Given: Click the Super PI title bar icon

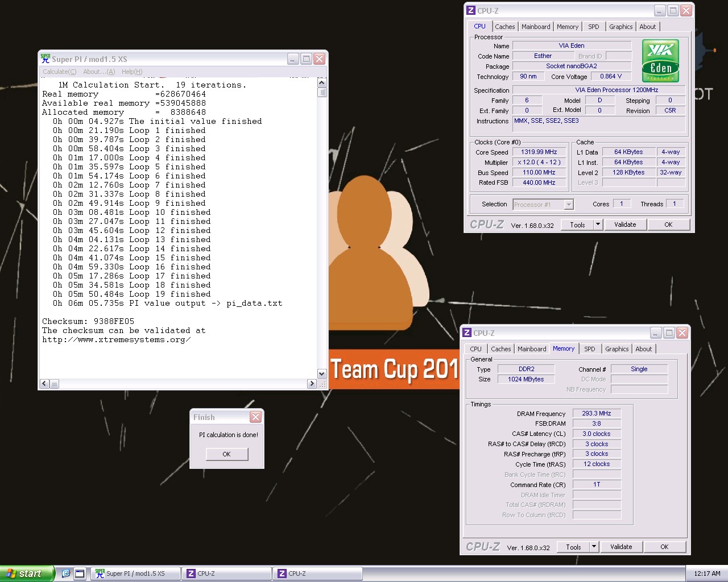Looking at the screenshot, I should (45, 59).
